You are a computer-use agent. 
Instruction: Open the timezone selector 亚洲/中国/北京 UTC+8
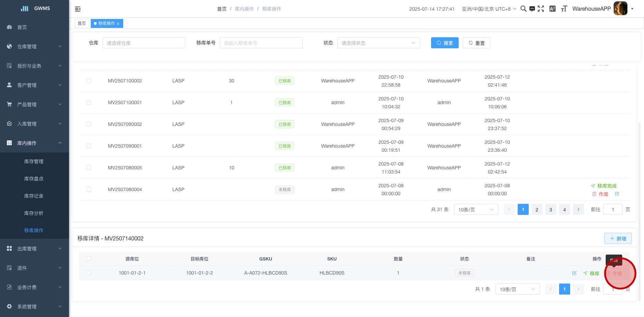(489, 9)
